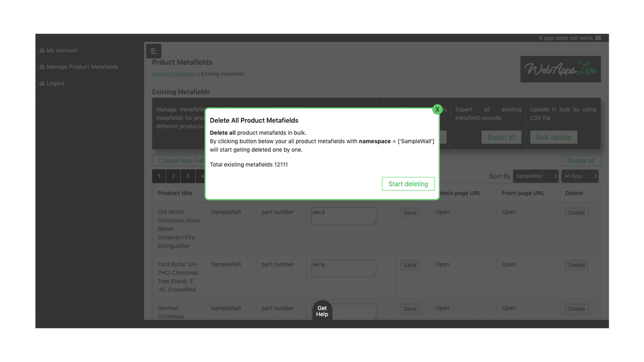Image resolution: width=644 pixels, height=362 pixels.
Task: Click the envelope icon next to 'If app does not work'
Action: pos(597,37)
